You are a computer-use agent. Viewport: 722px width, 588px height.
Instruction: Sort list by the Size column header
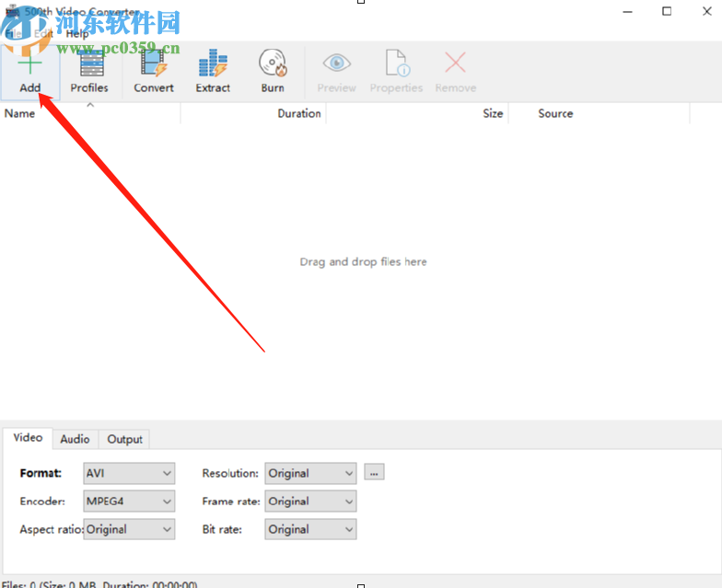tap(418, 113)
